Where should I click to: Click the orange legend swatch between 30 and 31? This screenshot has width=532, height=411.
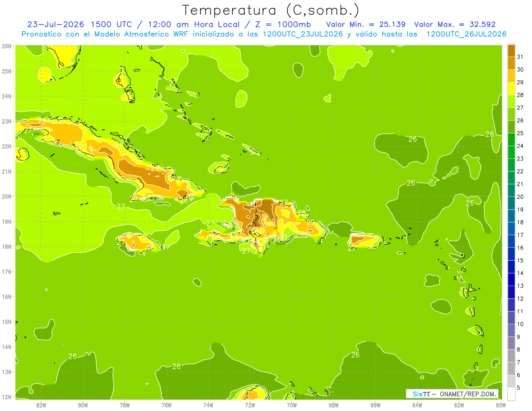(511, 63)
